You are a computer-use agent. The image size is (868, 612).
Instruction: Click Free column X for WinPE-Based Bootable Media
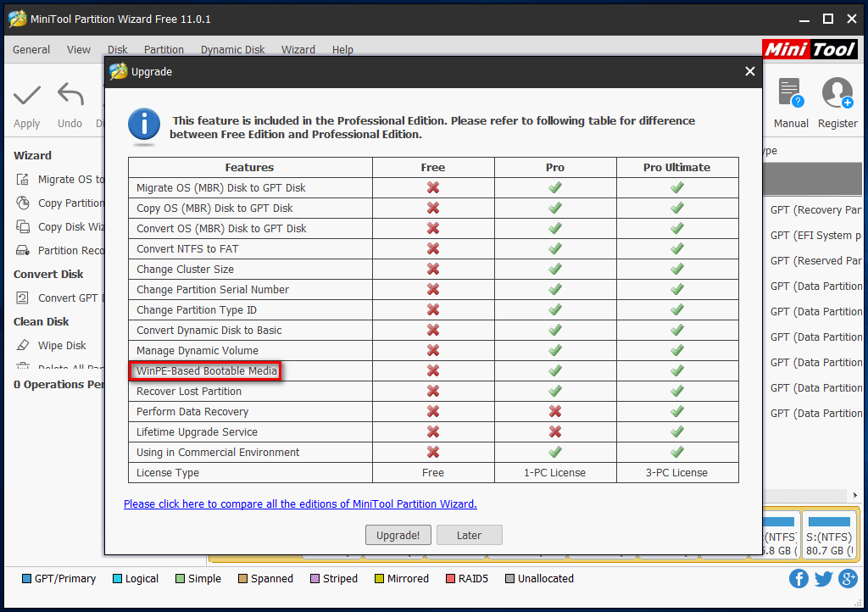[x=433, y=370]
